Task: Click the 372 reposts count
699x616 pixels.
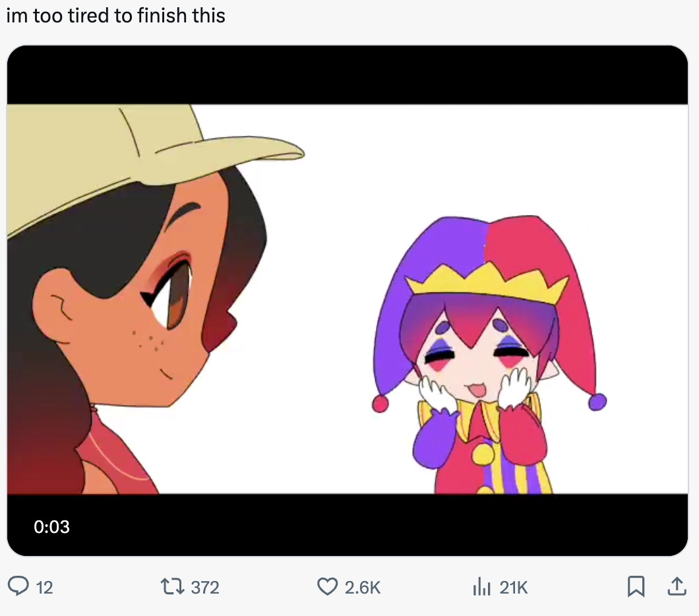Action: 204,587
